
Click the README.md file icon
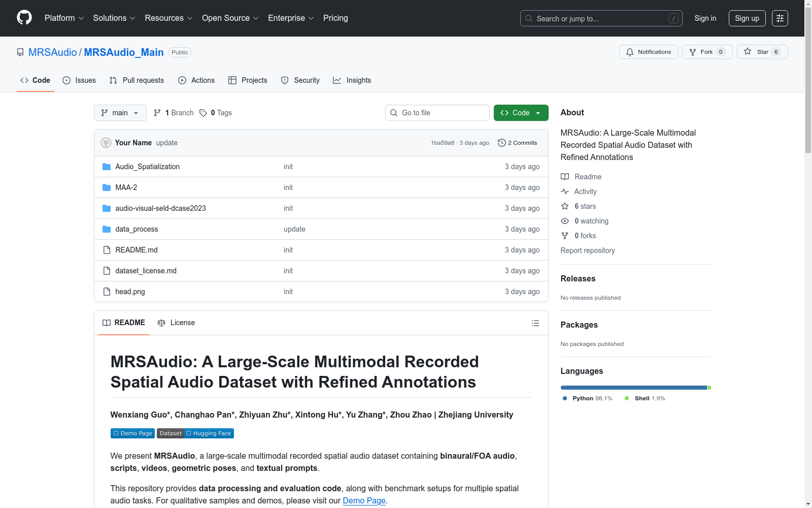(107, 250)
